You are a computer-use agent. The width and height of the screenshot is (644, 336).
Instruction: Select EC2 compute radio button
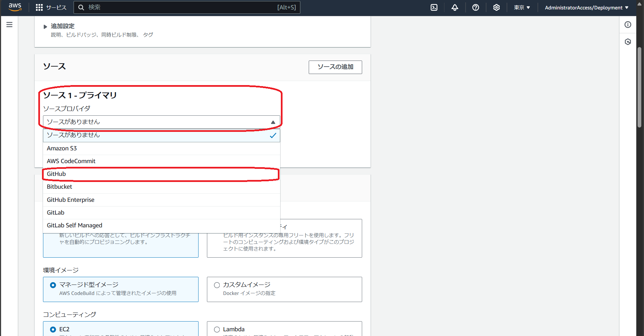pos(53,330)
